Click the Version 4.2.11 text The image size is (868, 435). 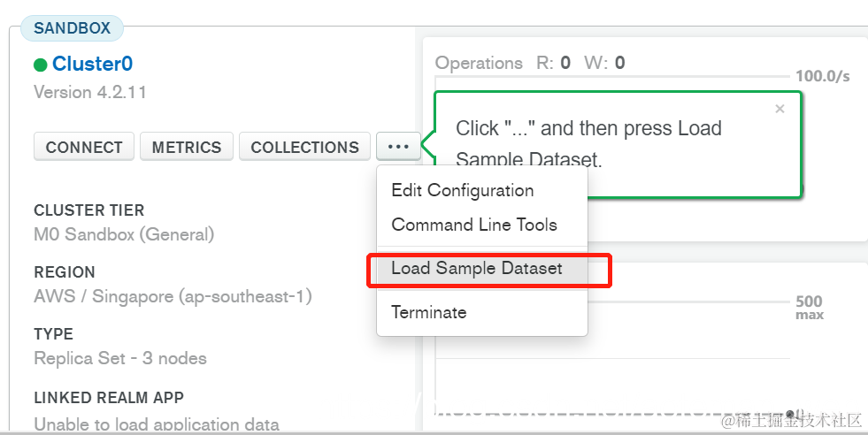click(90, 92)
